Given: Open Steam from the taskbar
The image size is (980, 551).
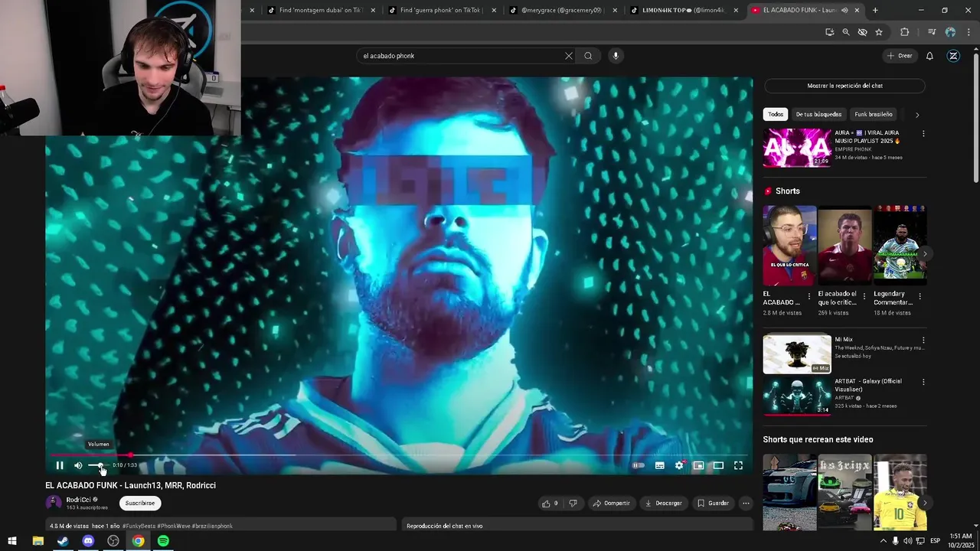Looking at the screenshot, I should tap(63, 541).
